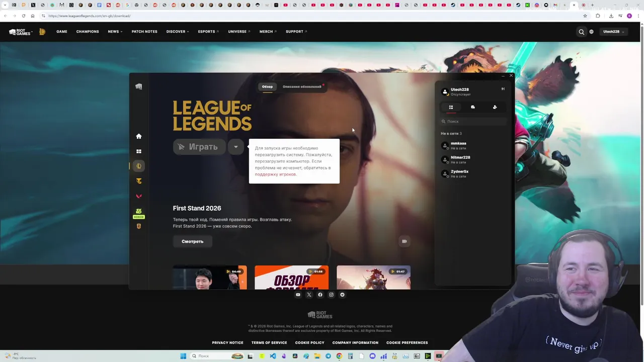Click the Riot fist logo in client

[x=139, y=86]
